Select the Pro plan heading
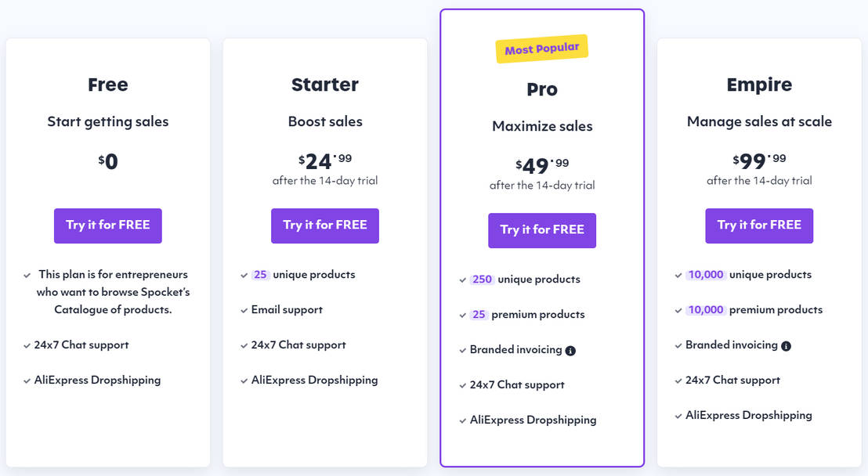Viewport: 868px width, 476px height. point(542,89)
